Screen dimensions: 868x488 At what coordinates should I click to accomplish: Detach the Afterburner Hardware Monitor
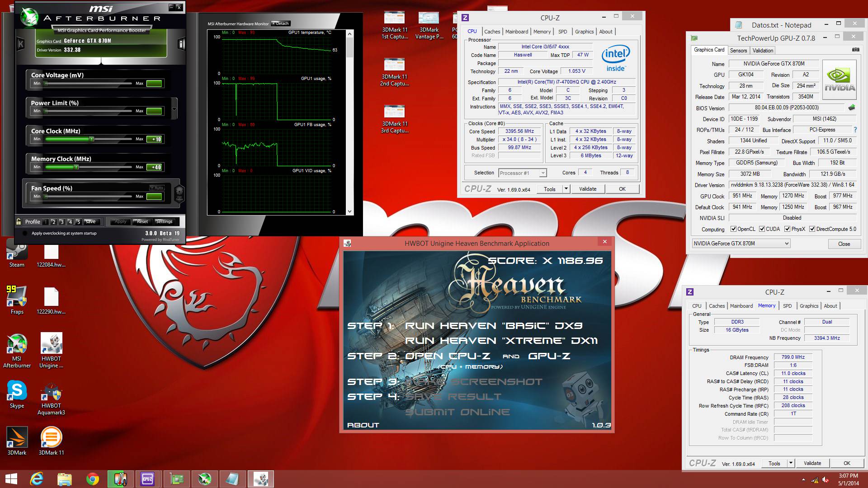281,23
